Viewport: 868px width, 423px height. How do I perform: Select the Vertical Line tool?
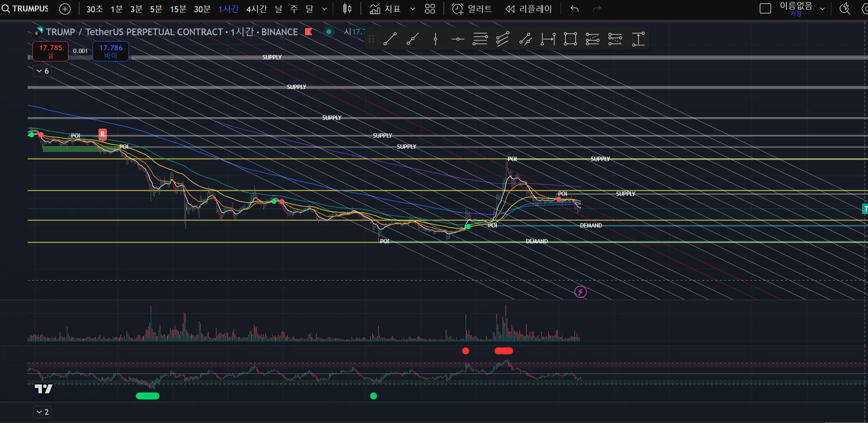pyautogui.click(x=435, y=39)
